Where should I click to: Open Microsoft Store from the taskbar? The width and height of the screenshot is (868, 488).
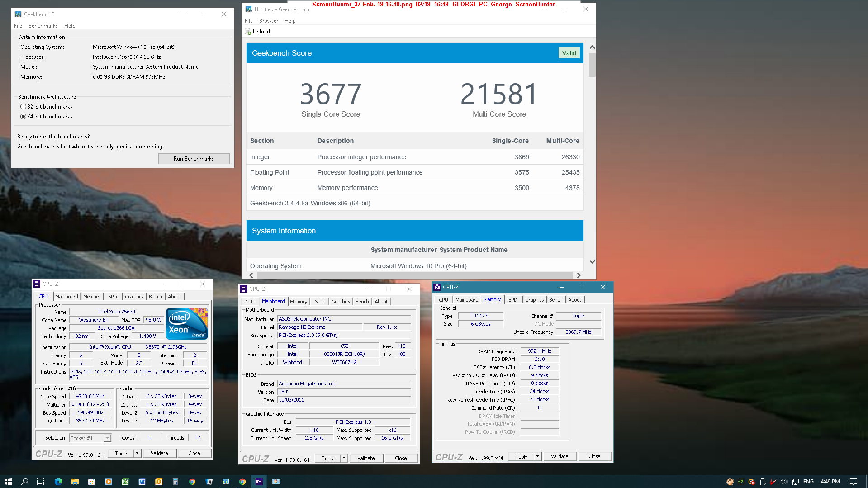(x=91, y=481)
